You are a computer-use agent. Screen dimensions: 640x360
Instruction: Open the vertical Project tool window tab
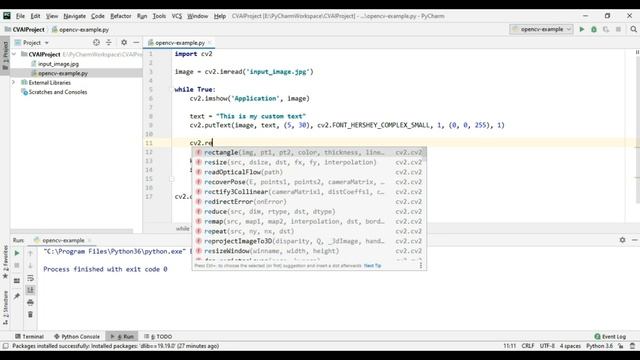pyautogui.click(x=5, y=55)
